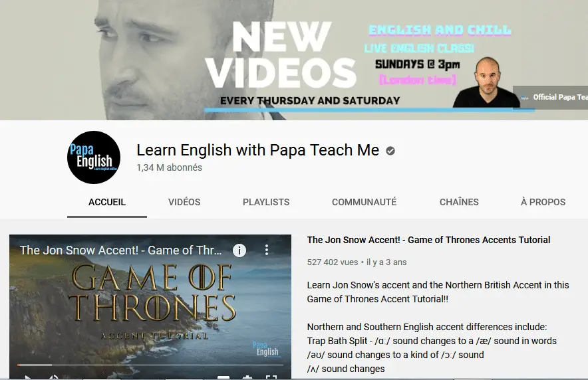Open the VIDÉOS tab
Screen dimensions: 588x380
(184, 202)
